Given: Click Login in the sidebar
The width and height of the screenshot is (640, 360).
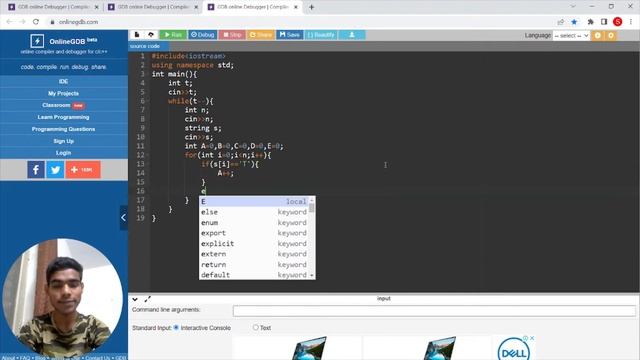Looking at the screenshot, I should 63,153.
